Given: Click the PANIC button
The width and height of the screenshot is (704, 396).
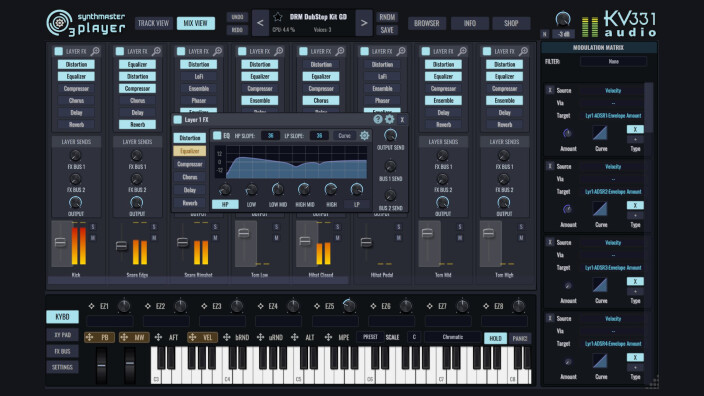Looking at the screenshot, I should pyautogui.click(x=520, y=338).
